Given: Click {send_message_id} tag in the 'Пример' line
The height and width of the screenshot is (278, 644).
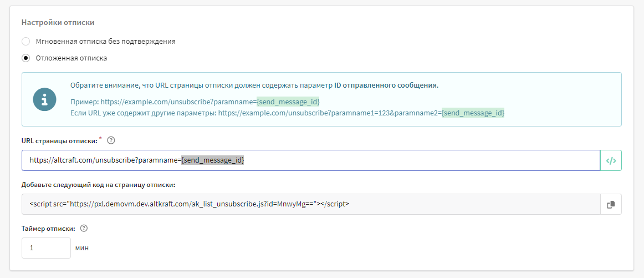Looking at the screenshot, I should point(288,102).
